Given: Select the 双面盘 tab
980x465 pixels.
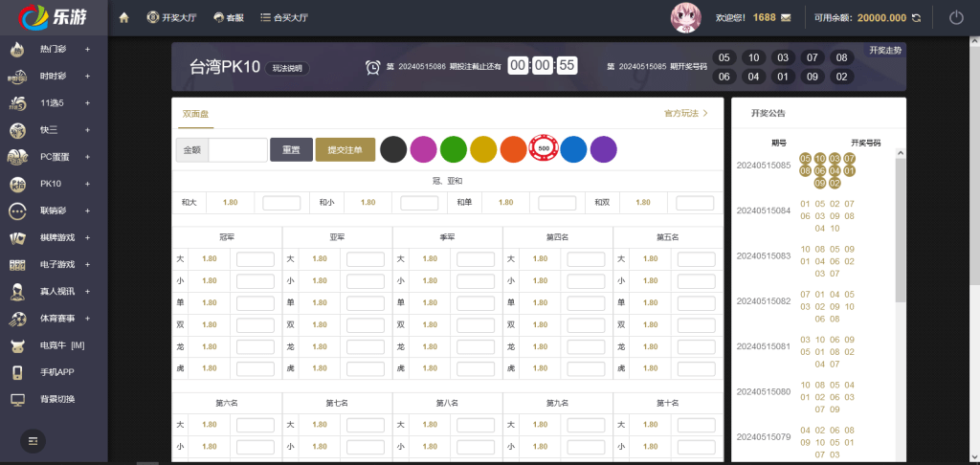Looking at the screenshot, I should tap(195, 114).
